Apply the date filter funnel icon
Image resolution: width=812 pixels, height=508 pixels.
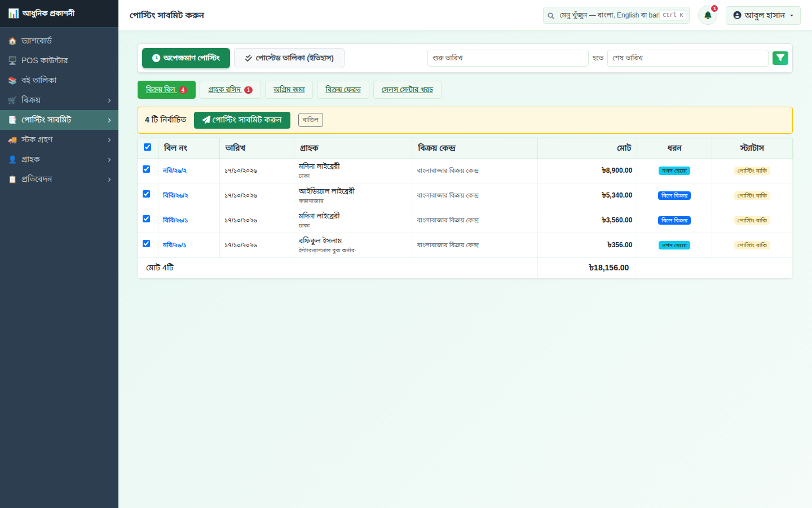pyautogui.click(x=780, y=58)
